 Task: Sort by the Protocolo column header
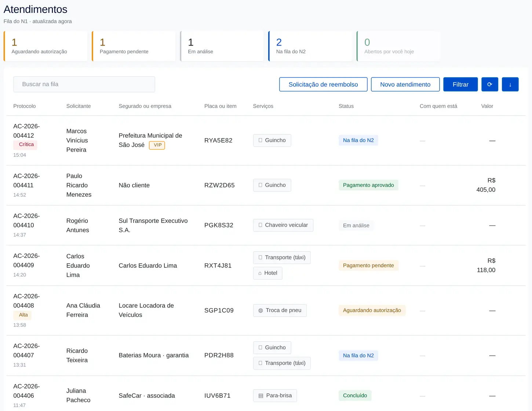[x=25, y=106]
